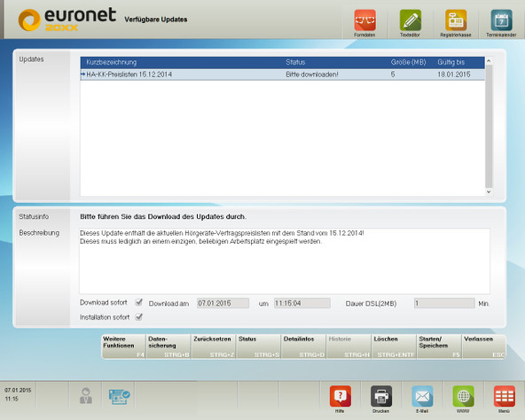Open the Terminkalender calendar icon
This screenshot has height=420, width=525.
point(501,20)
